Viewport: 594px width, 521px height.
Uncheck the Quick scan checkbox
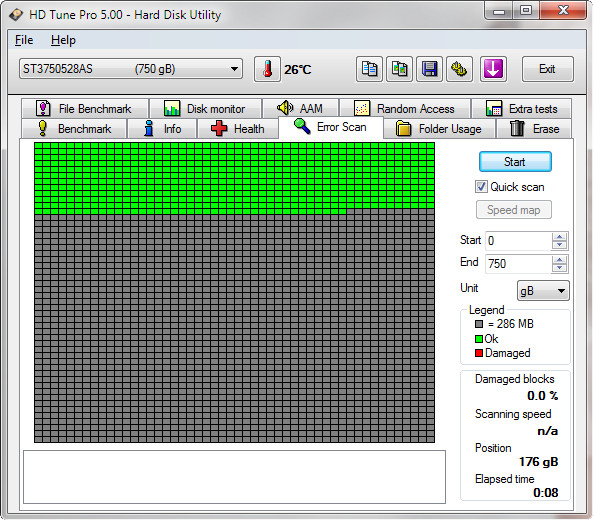click(481, 187)
